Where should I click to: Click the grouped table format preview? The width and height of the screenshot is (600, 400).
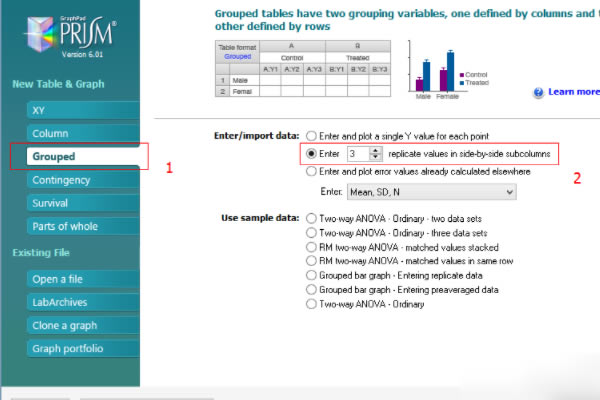303,69
